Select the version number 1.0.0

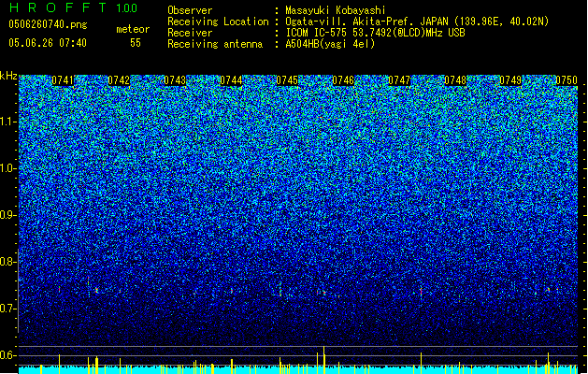point(127,7)
